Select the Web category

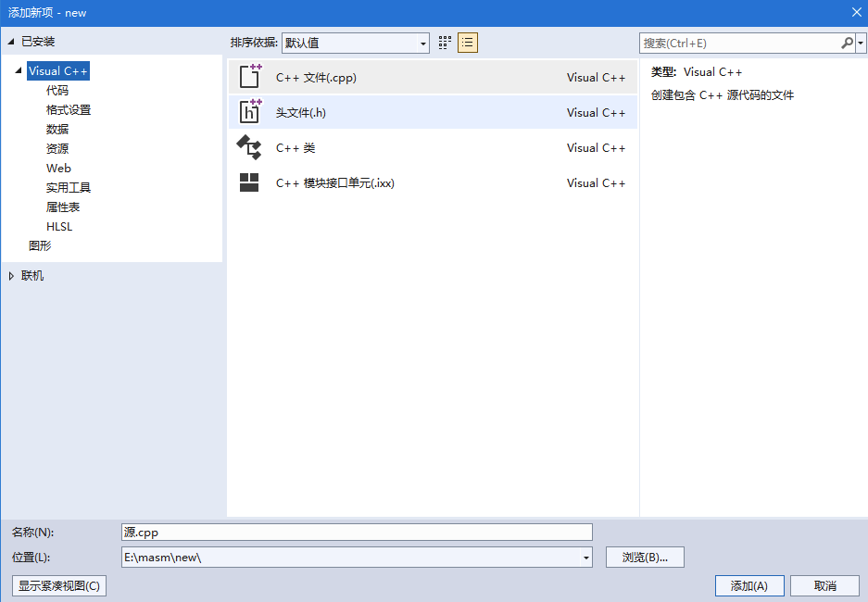[x=58, y=168]
